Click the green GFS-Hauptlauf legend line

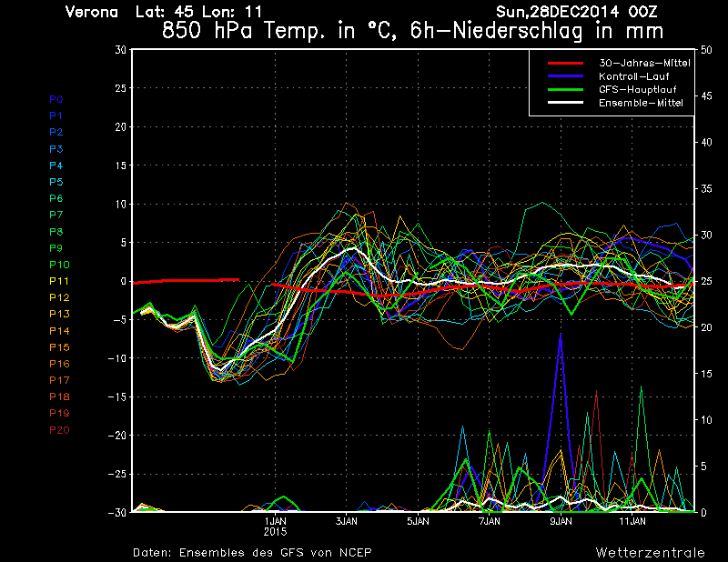coord(565,89)
